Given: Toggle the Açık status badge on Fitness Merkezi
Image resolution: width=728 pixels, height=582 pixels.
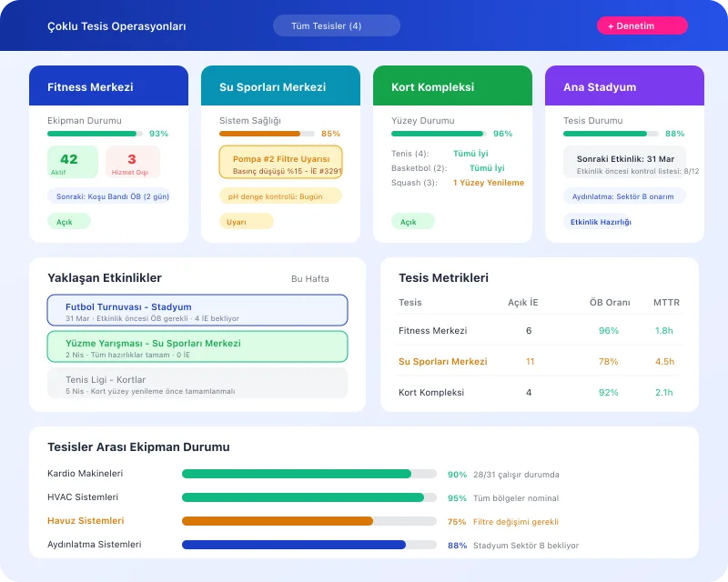Looking at the screenshot, I should pos(69,221).
